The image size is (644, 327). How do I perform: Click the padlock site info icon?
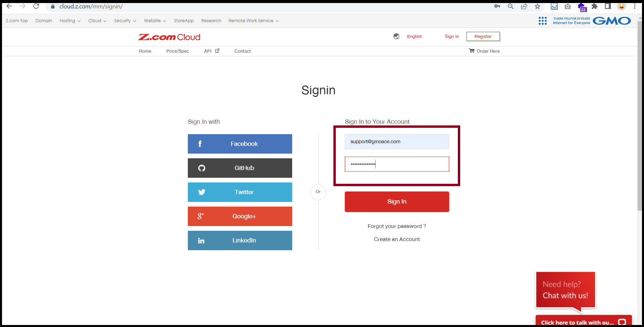(x=53, y=6)
